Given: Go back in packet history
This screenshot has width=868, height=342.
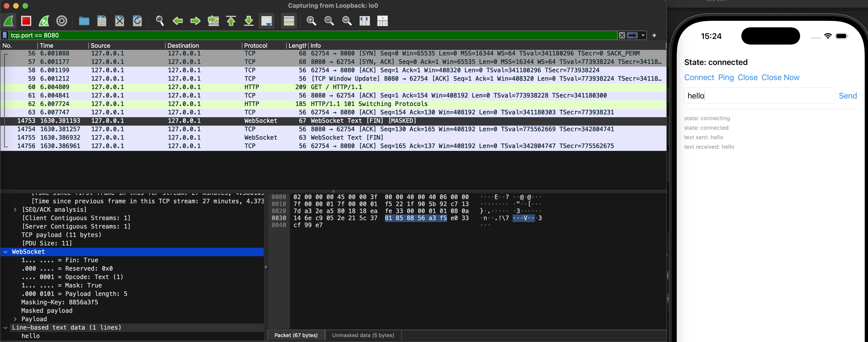Looking at the screenshot, I should [x=177, y=21].
